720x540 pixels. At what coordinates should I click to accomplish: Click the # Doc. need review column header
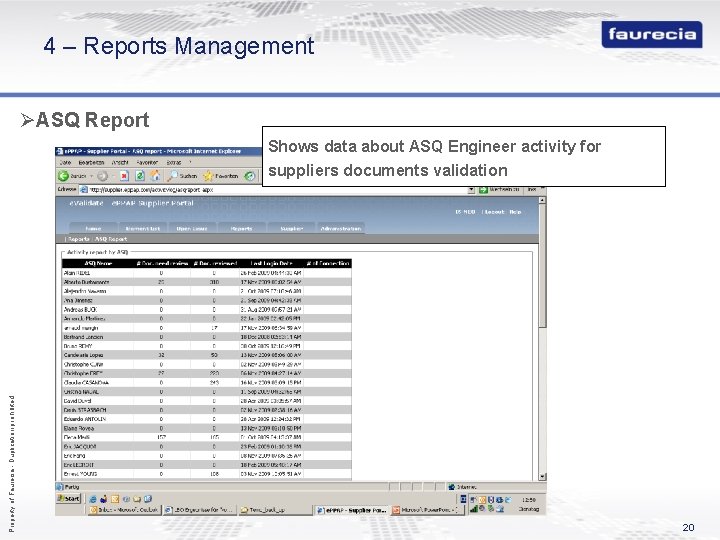click(x=162, y=263)
